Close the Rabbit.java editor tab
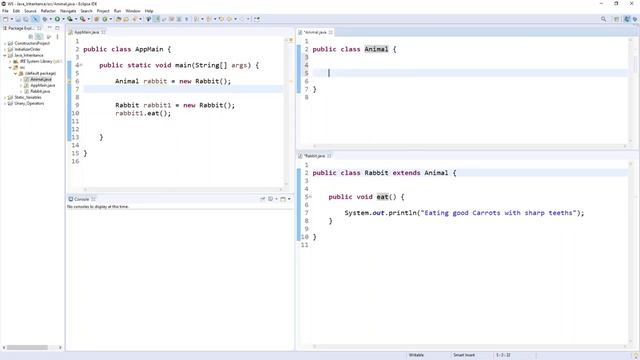The height and width of the screenshot is (360, 640). coord(329,156)
